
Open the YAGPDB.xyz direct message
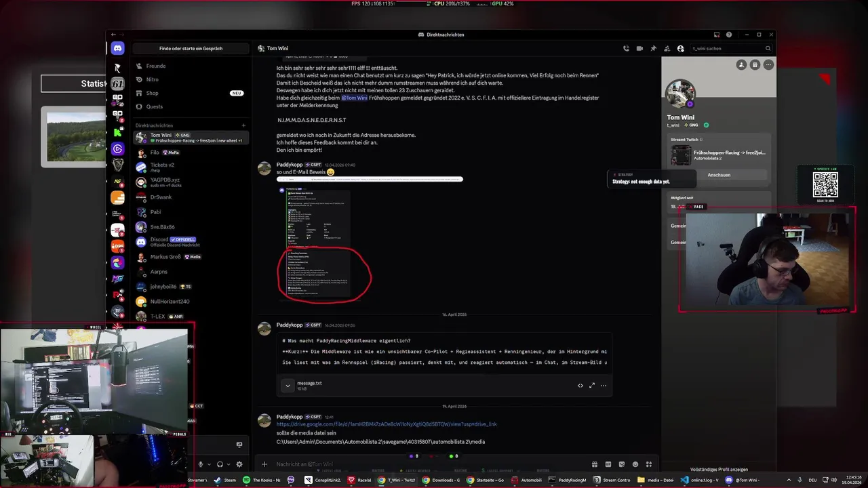191,182
